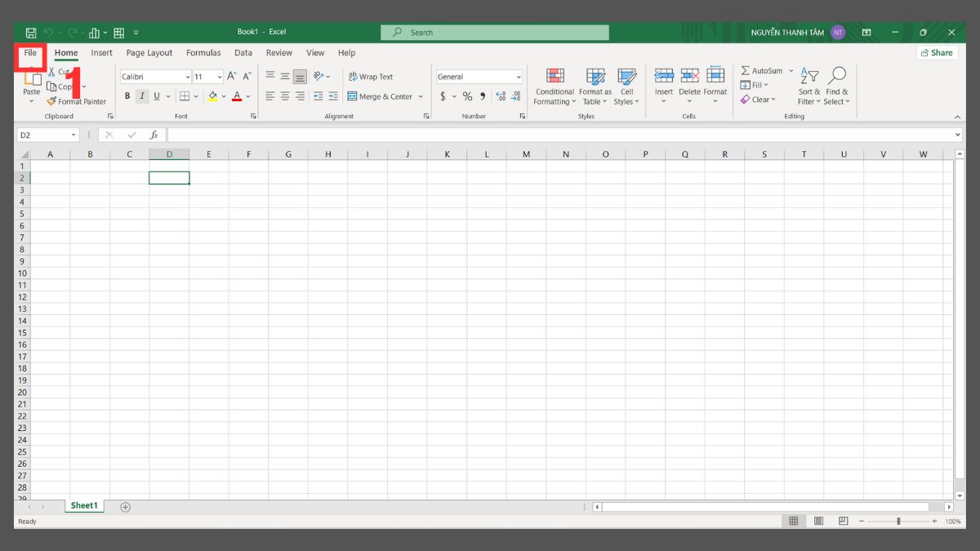Select the Format Painter tool
This screenshot has height=551, width=980.
76,101
